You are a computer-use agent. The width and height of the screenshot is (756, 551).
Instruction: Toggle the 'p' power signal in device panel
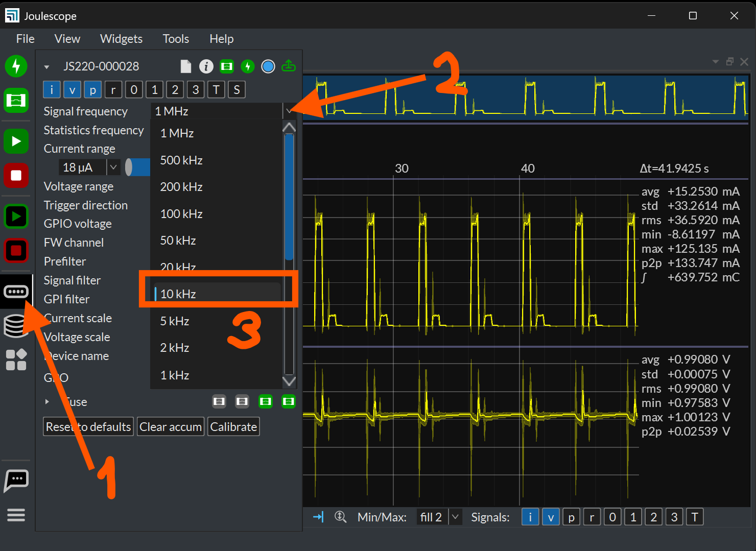(92, 90)
